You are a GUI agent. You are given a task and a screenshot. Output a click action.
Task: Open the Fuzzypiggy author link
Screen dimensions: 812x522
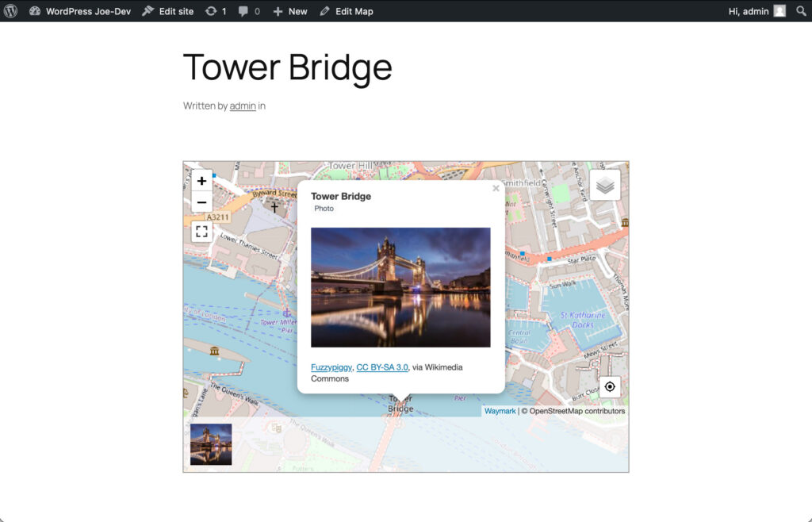click(x=331, y=367)
